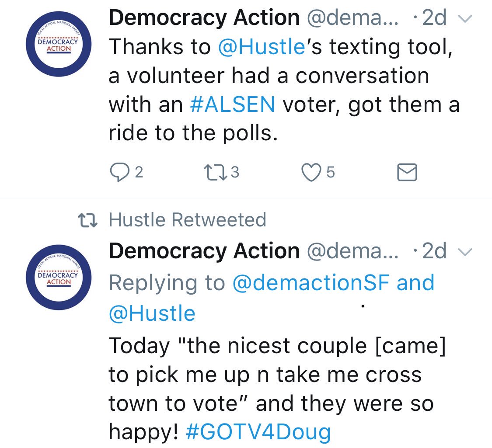Open the #ALSEN hashtag
Viewport: 492px width, 448px height.
click(233, 105)
